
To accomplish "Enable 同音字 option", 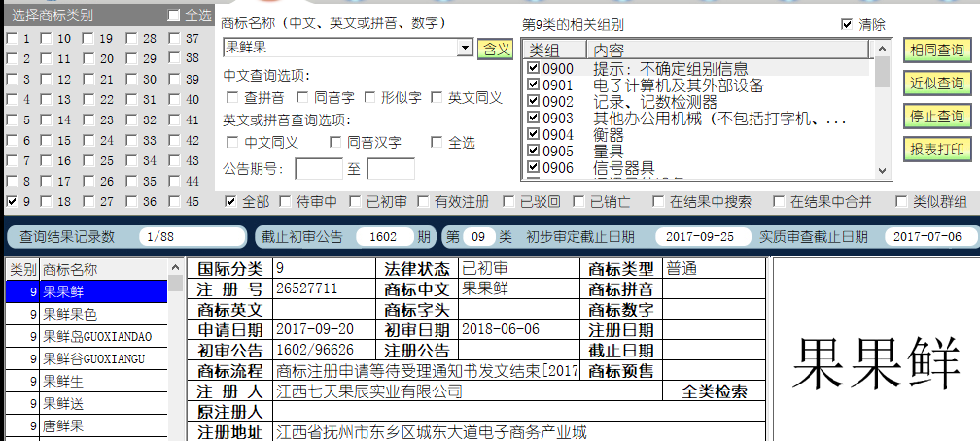I will pos(303,97).
